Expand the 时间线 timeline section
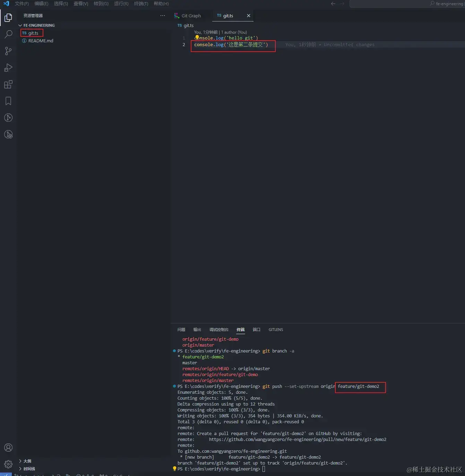 click(27, 469)
